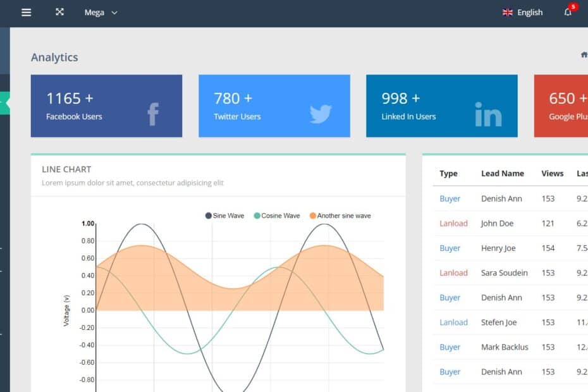Click Lanload link in Stefen Joe row
The height and width of the screenshot is (392, 588).
click(x=453, y=322)
